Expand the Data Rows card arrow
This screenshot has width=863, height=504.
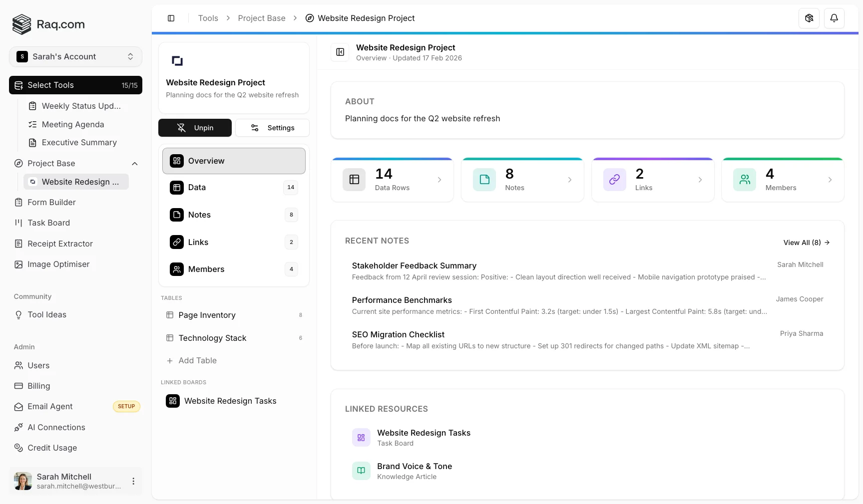(439, 180)
